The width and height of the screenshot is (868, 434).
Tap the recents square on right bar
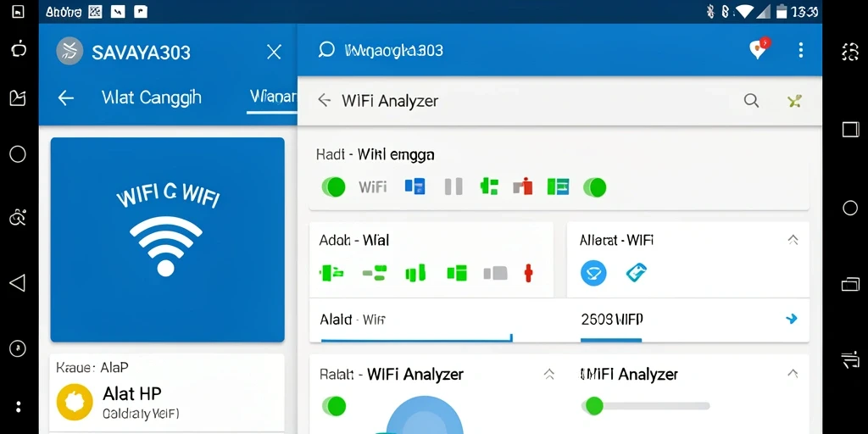click(x=849, y=130)
